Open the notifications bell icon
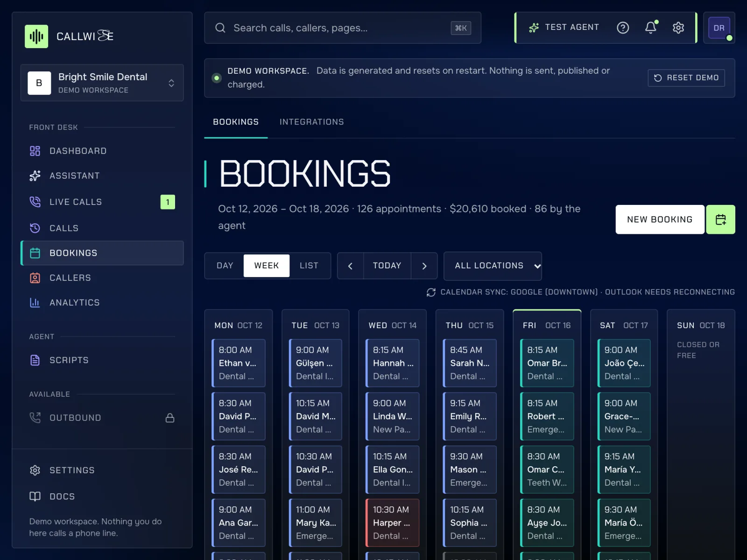 click(x=651, y=28)
